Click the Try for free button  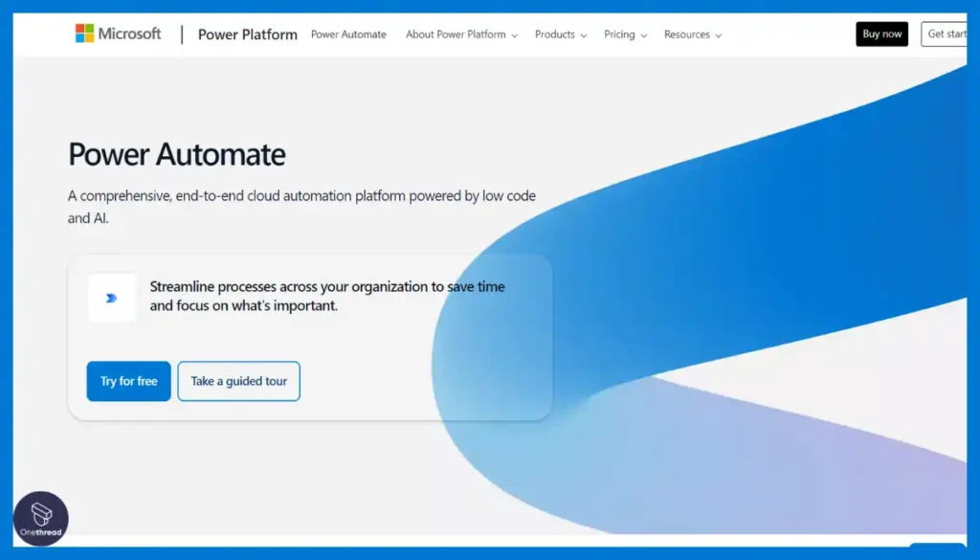click(129, 381)
